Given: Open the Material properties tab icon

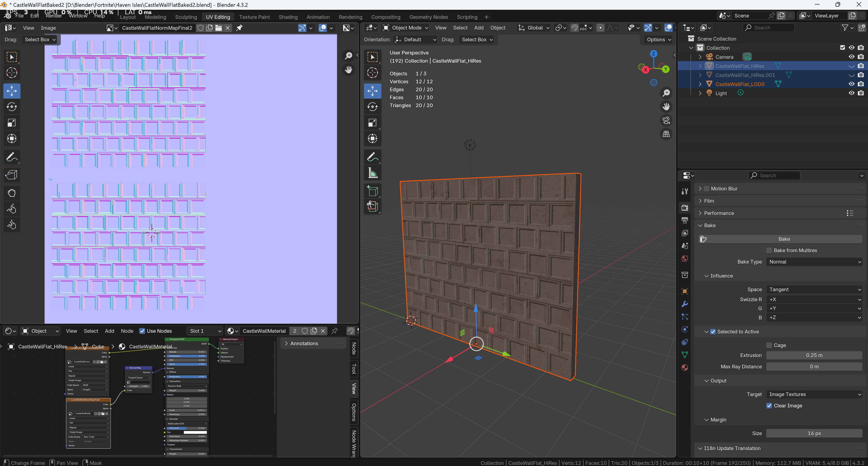Looking at the screenshot, I should coord(684,367).
